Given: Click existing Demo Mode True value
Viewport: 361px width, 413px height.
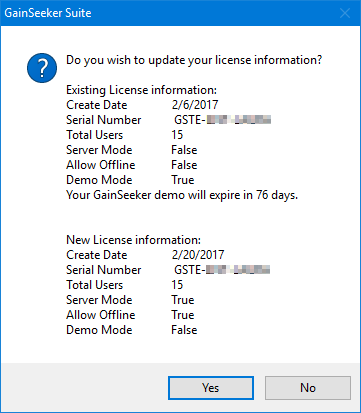Looking at the screenshot, I should [x=183, y=180].
